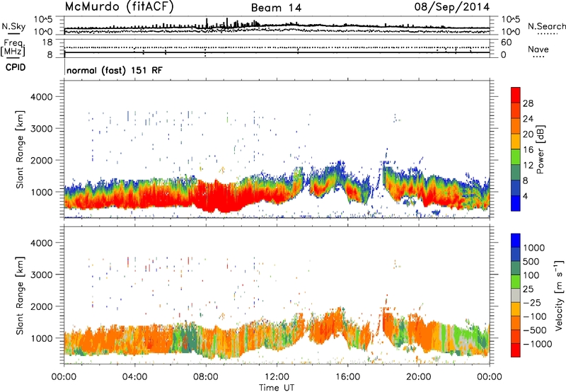Select the '08:00' time tick label

pyautogui.click(x=206, y=377)
